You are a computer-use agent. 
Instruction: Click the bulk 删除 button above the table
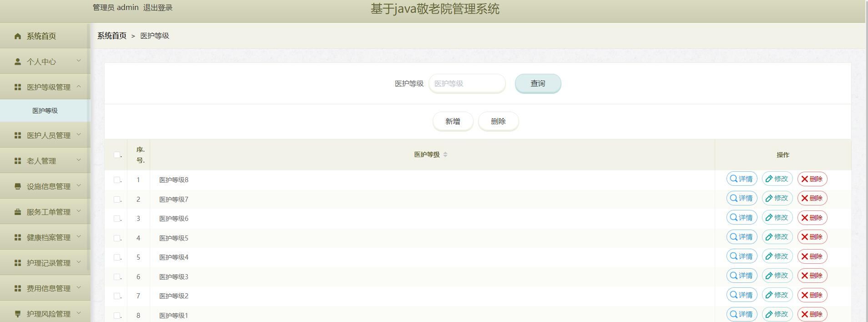tap(498, 121)
